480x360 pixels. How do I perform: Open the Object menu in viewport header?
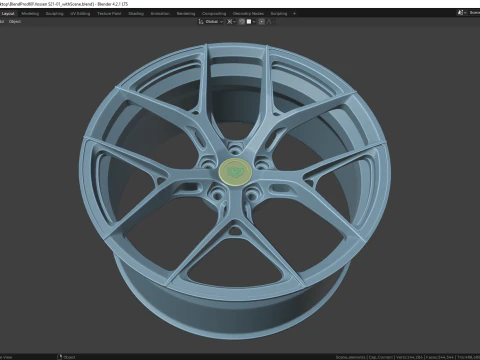pos(15,22)
